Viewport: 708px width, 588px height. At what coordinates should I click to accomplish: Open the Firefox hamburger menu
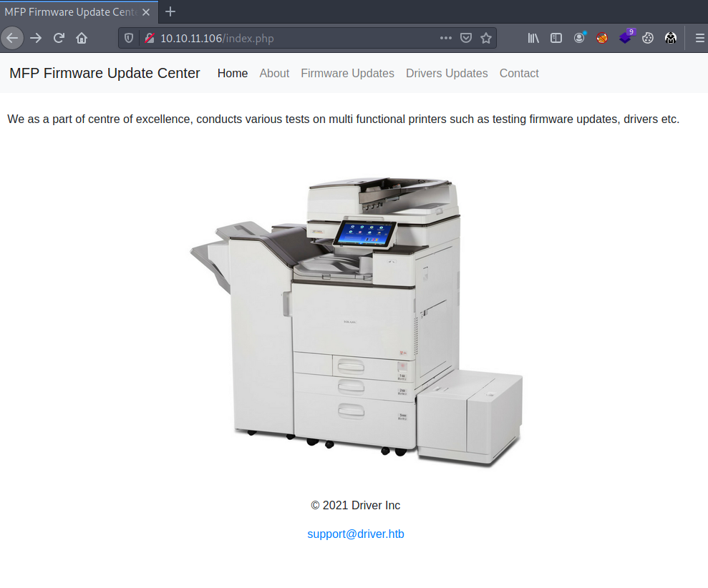(699, 39)
